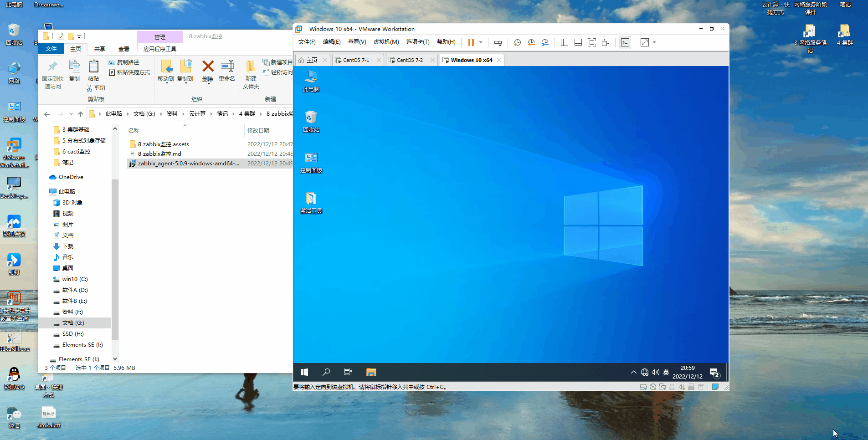
Task: Open the snapshot manager icon
Action: coord(545,42)
